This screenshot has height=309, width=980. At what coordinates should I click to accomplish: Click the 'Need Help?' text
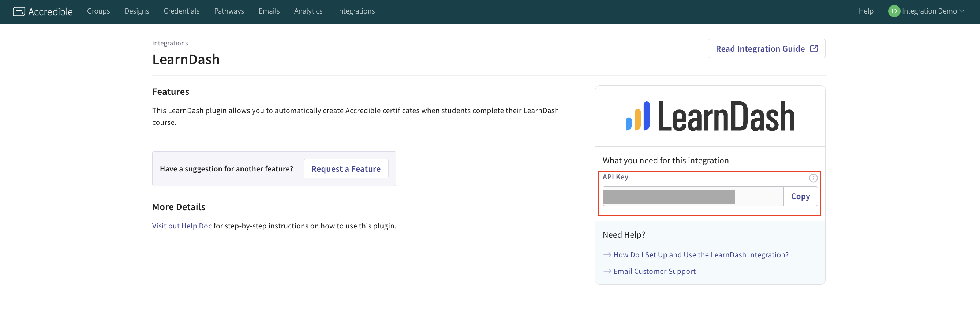[624, 235]
